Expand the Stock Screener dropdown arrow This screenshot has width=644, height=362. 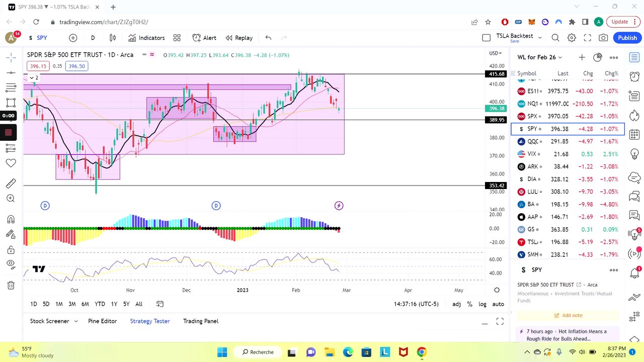click(76, 321)
